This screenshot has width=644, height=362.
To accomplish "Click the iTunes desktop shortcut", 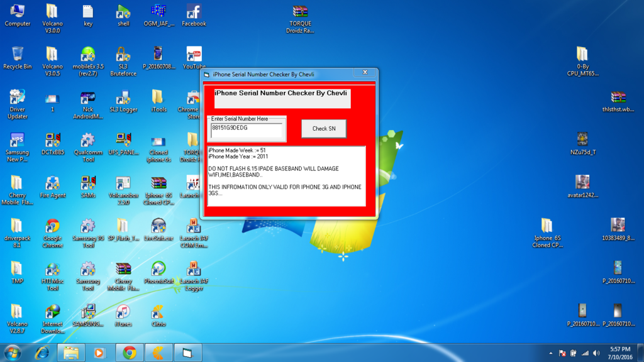I will tap(123, 313).
